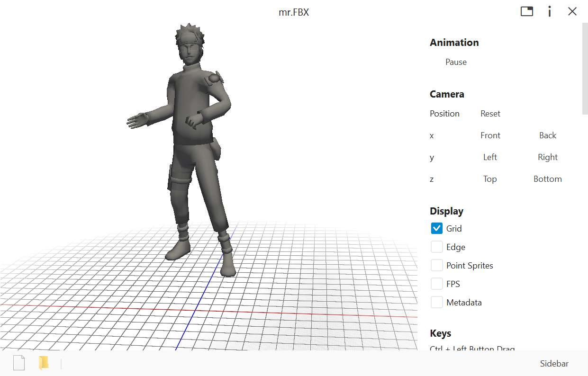Screen dimensions: 588x376
Task: Pause the playing animation
Action: coord(455,62)
